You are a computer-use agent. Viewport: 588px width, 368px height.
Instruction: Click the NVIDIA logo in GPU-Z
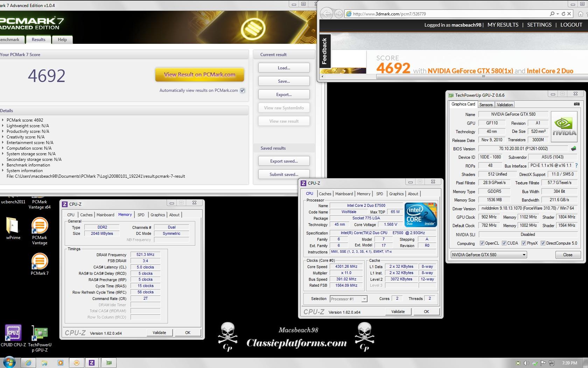point(564,127)
